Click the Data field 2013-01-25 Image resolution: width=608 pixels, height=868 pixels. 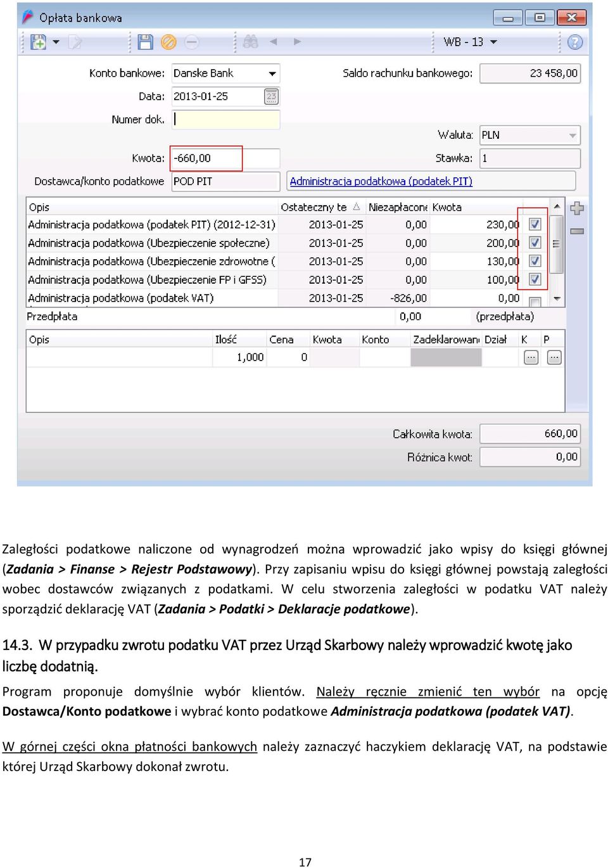(x=218, y=96)
